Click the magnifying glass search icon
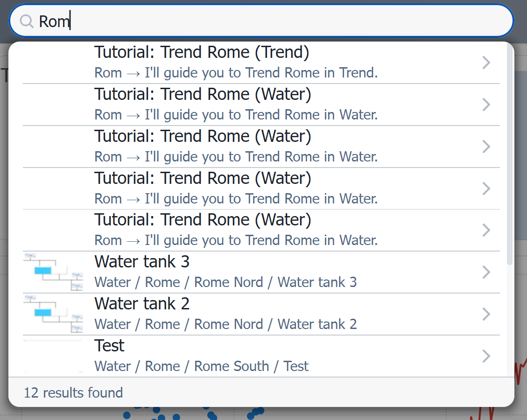The height and width of the screenshot is (420, 527). click(x=26, y=21)
